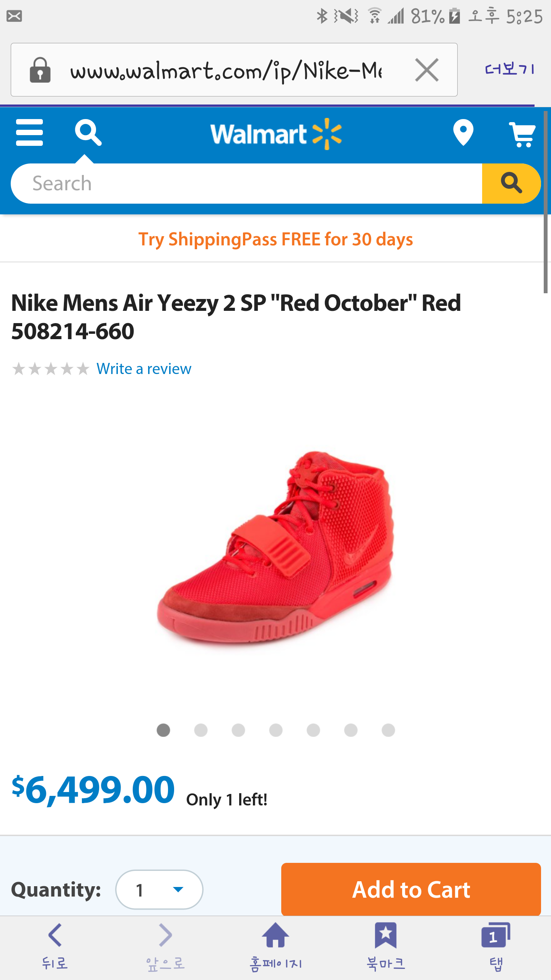551x980 pixels.
Task: Focus the Walmart Search input field
Action: (246, 183)
